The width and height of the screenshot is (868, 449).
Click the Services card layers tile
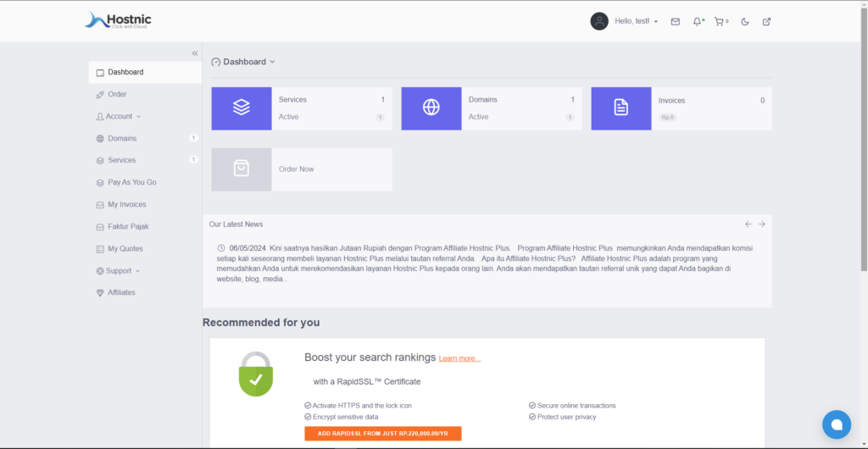[242, 108]
